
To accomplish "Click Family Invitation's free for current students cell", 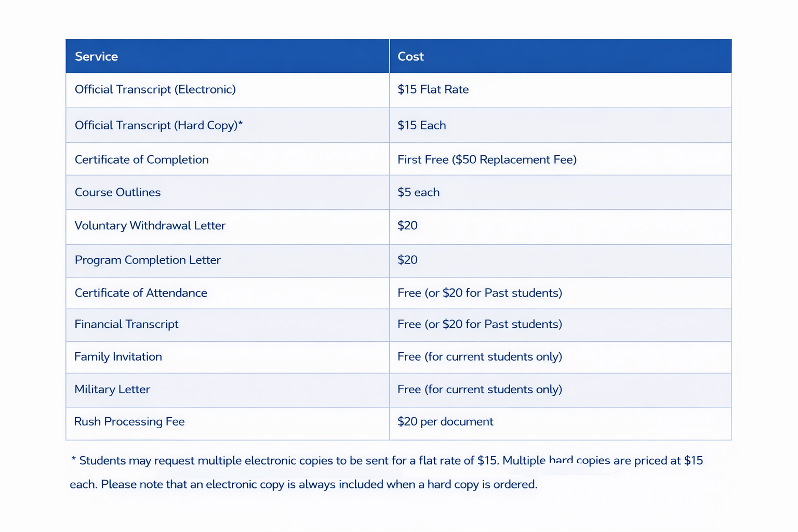I will pyautogui.click(x=480, y=357).
